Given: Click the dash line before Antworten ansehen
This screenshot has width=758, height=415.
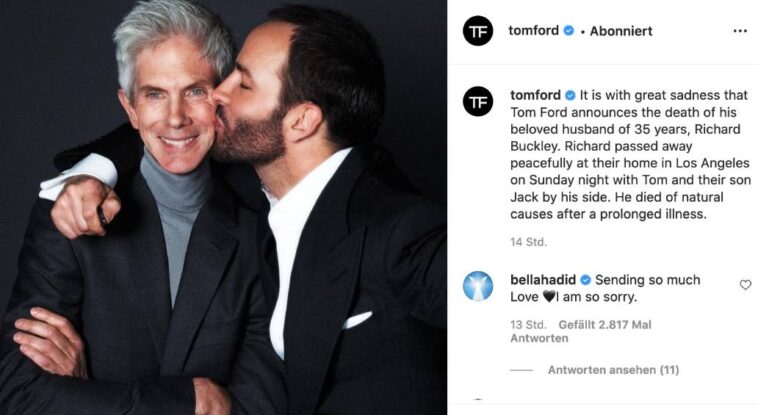Looking at the screenshot, I should [x=522, y=371].
